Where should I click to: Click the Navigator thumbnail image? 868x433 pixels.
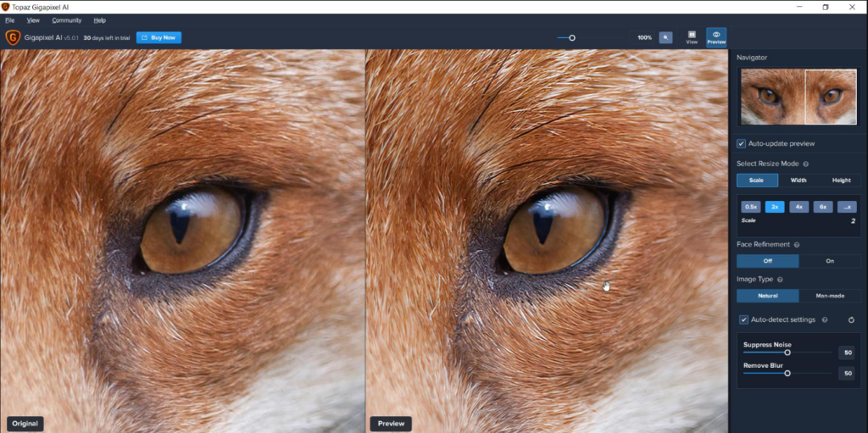[x=798, y=97]
